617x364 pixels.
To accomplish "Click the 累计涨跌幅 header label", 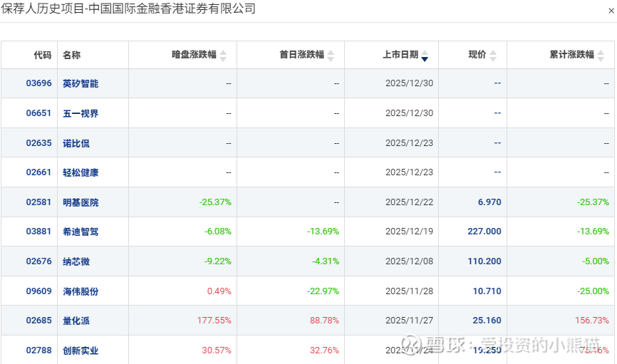I will pos(571,55).
